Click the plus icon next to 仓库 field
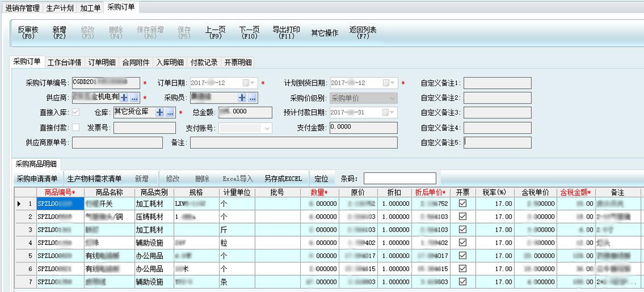Screen dimensions: 644x292 pyautogui.click(x=160, y=113)
